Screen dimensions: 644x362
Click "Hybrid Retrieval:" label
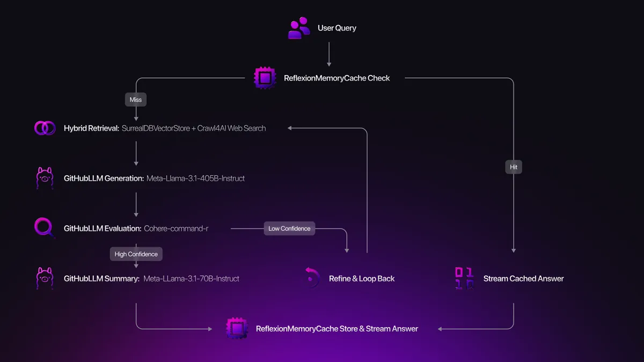pyautogui.click(x=91, y=128)
